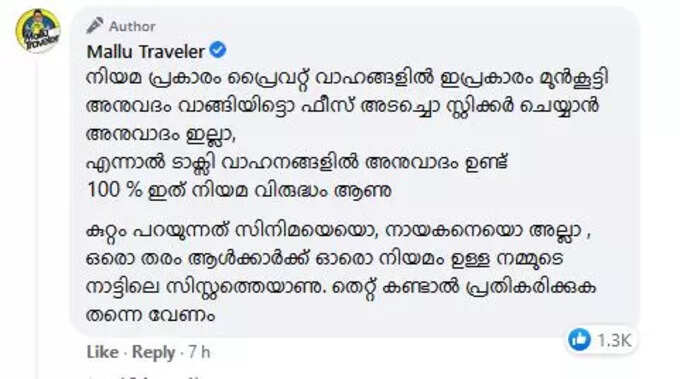680x379 pixels.
Task: Open the 1.3K reactions count
Action: tap(614, 340)
